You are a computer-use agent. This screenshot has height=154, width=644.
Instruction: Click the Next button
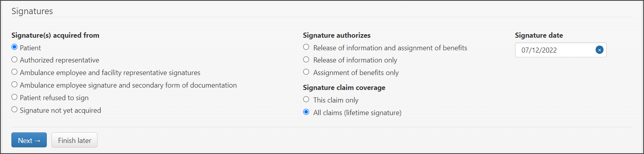click(x=29, y=140)
